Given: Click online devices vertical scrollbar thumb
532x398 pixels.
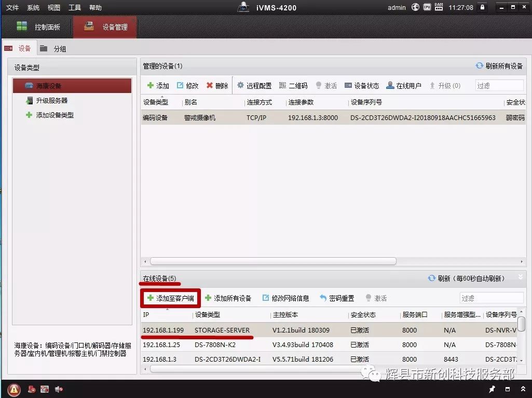Looking at the screenshot, I should coord(522,324).
